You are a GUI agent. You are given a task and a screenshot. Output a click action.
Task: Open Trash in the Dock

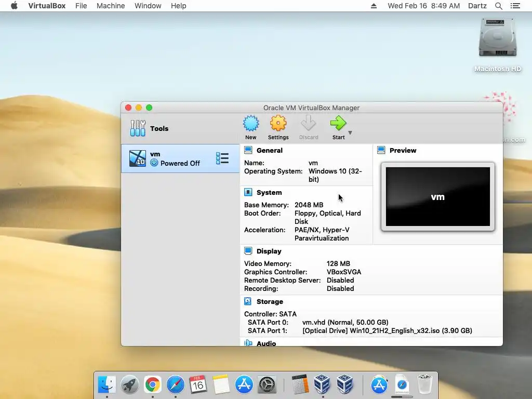point(424,384)
